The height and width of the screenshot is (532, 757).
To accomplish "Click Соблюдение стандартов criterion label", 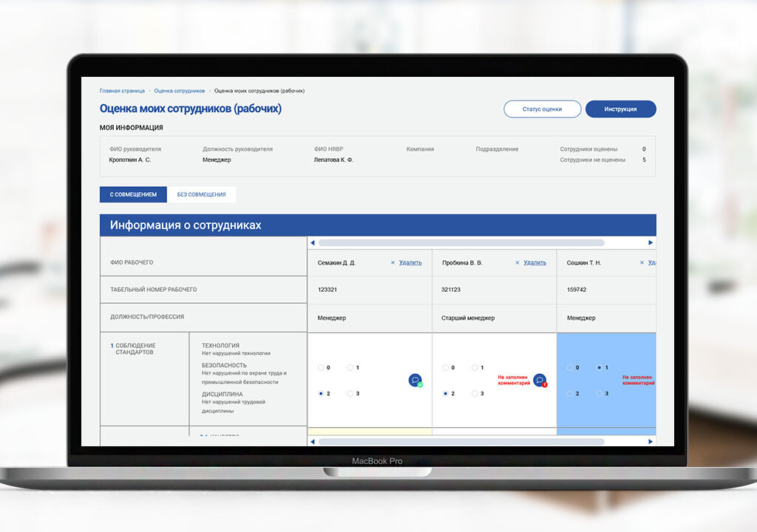I will (135, 349).
